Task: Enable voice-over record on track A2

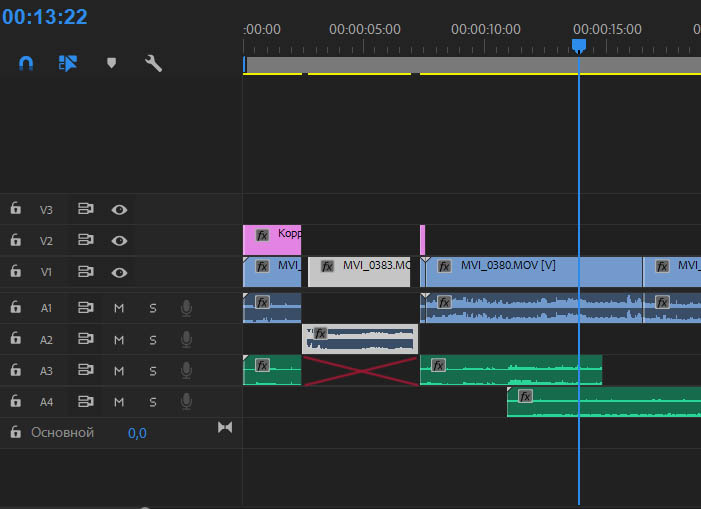Action: [x=186, y=340]
